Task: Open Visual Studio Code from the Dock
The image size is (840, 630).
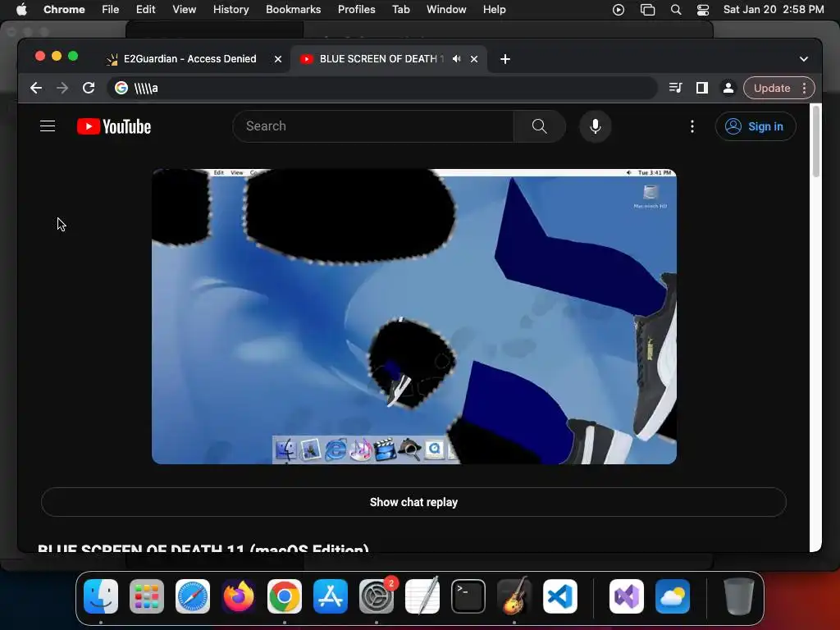Action: click(x=559, y=596)
